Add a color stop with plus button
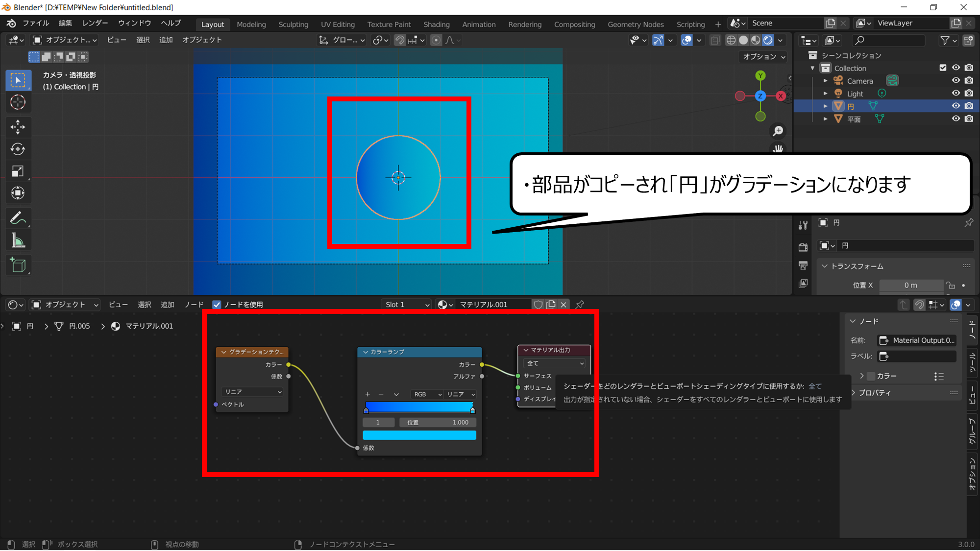The height and width of the screenshot is (551, 980). (x=367, y=394)
